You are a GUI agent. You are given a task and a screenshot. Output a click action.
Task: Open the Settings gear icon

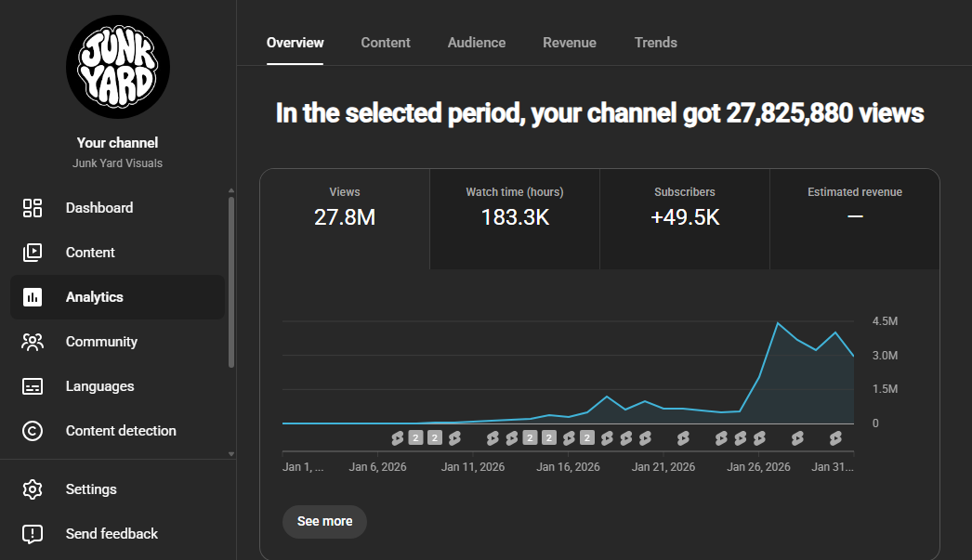pos(33,489)
